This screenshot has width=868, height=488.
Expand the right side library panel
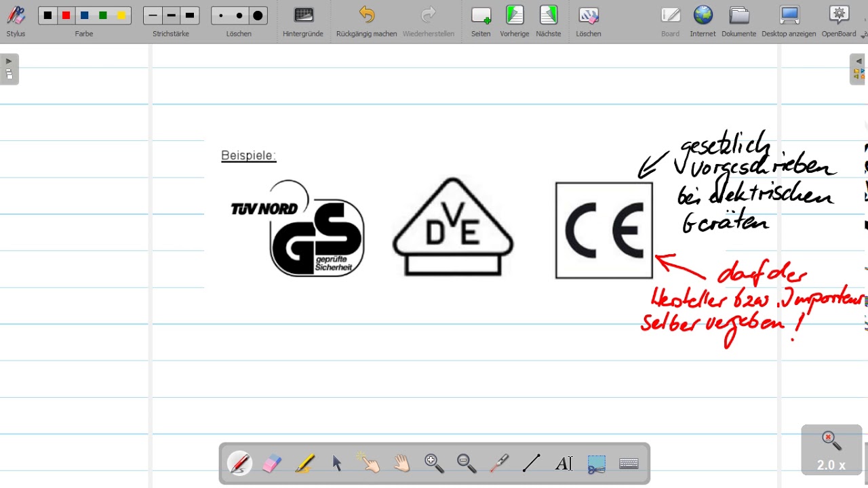pyautogui.click(x=859, y=69)
